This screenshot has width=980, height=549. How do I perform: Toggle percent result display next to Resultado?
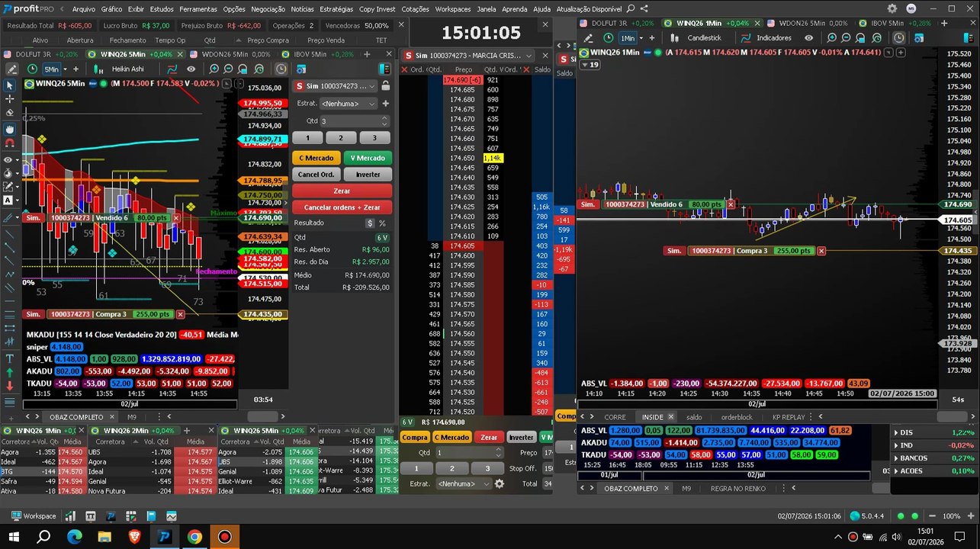tap(382, 223)
